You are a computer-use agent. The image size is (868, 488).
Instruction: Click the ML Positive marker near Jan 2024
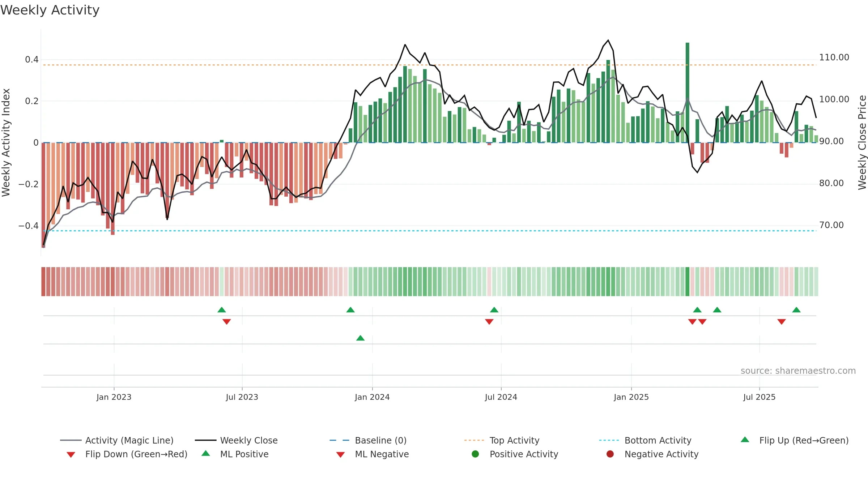[x=361, y=338]
